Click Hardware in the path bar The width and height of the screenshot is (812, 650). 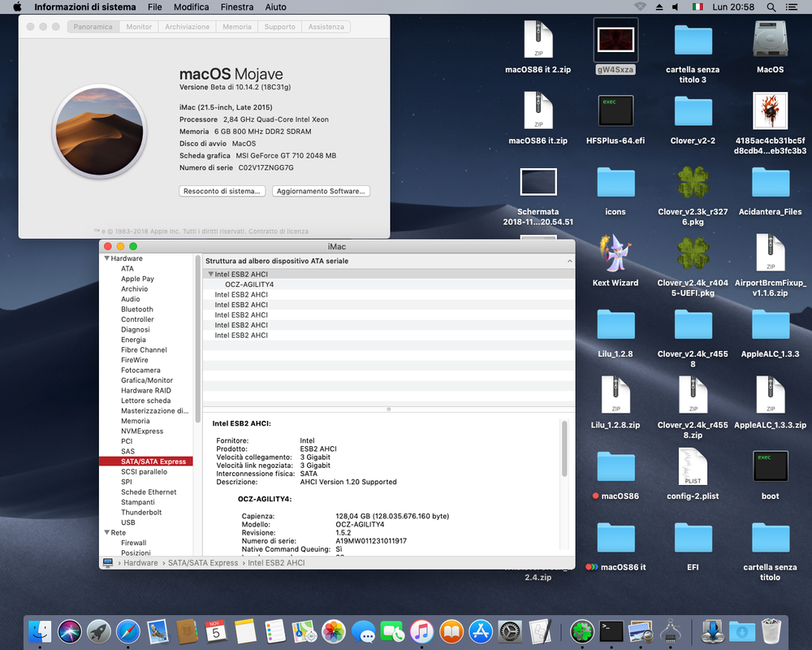(x=140, y=562)
